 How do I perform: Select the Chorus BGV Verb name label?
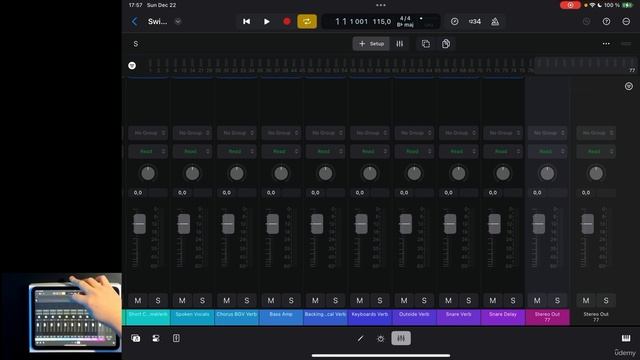click(237, 317)
